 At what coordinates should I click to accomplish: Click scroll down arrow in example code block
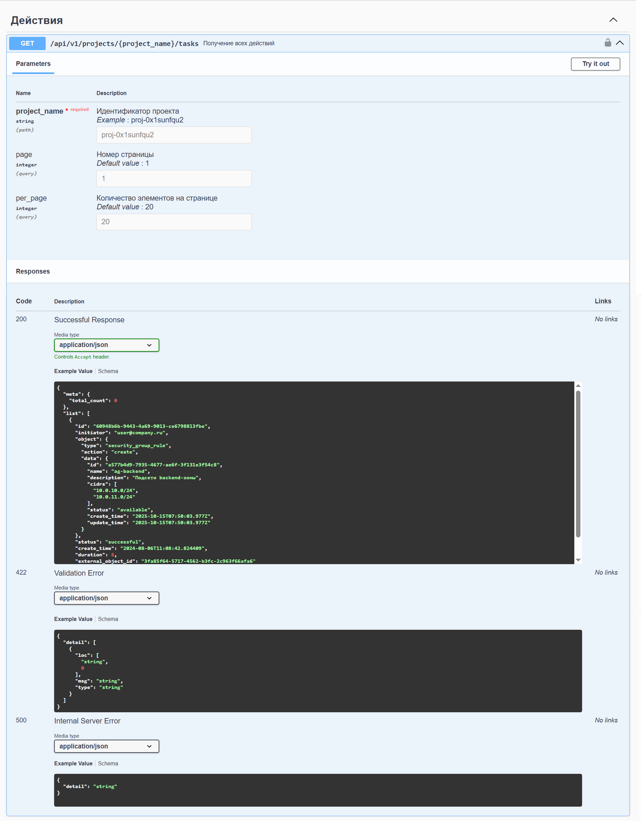click(x=578, y=560)
